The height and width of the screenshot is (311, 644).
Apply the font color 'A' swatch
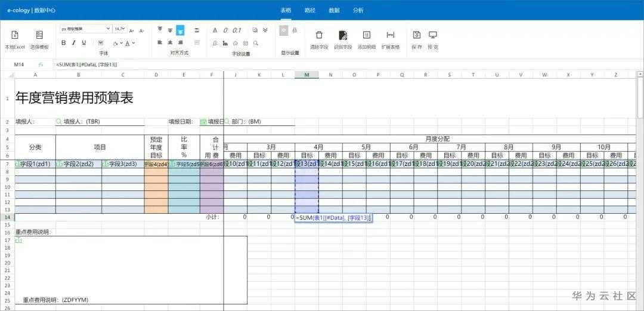click(x=128, y=43)
